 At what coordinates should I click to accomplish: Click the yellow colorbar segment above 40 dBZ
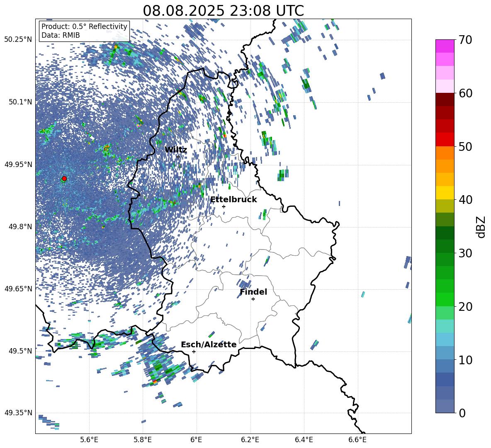point(445,193)
